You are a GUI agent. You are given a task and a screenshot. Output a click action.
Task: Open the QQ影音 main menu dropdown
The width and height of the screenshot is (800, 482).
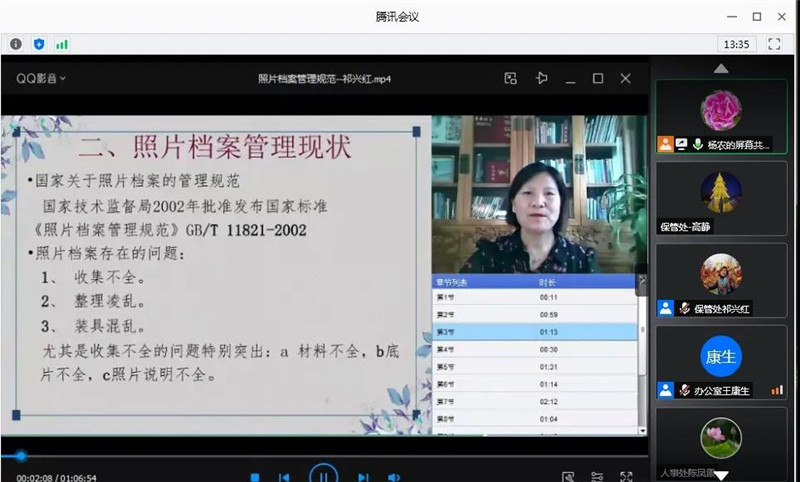pyautogui.click(x=41, y=79)
